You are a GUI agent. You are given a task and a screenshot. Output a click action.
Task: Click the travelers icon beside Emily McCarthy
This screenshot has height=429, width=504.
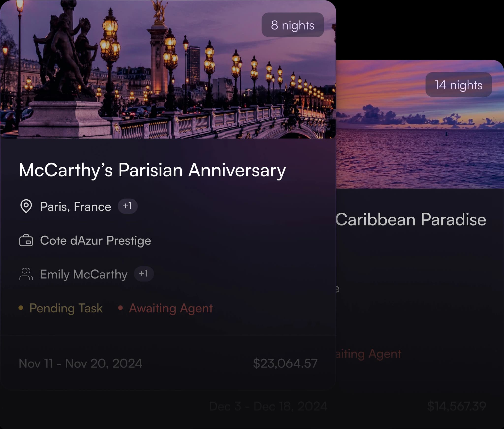click(x=26, y=274)
